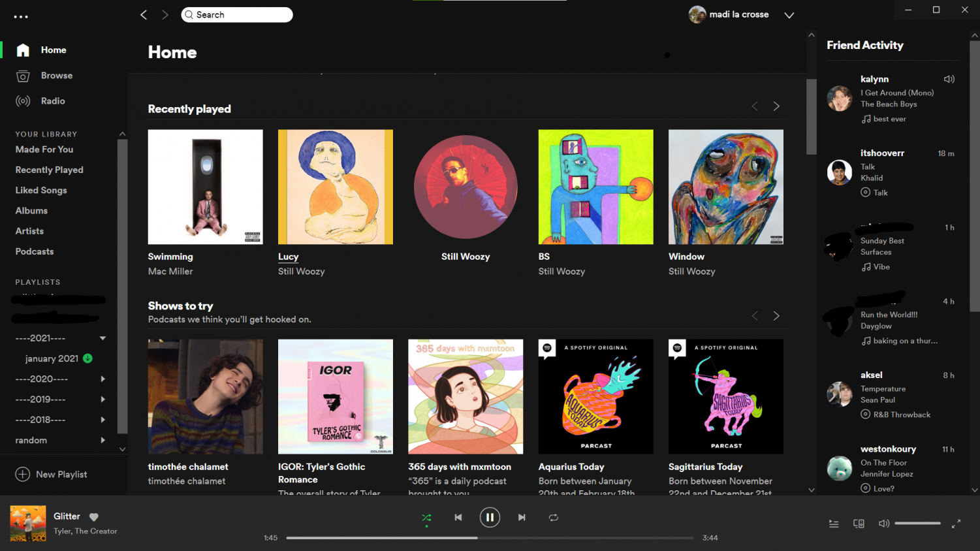Skip to next track
Screen dimensions: 980x551
click(522, 518)
